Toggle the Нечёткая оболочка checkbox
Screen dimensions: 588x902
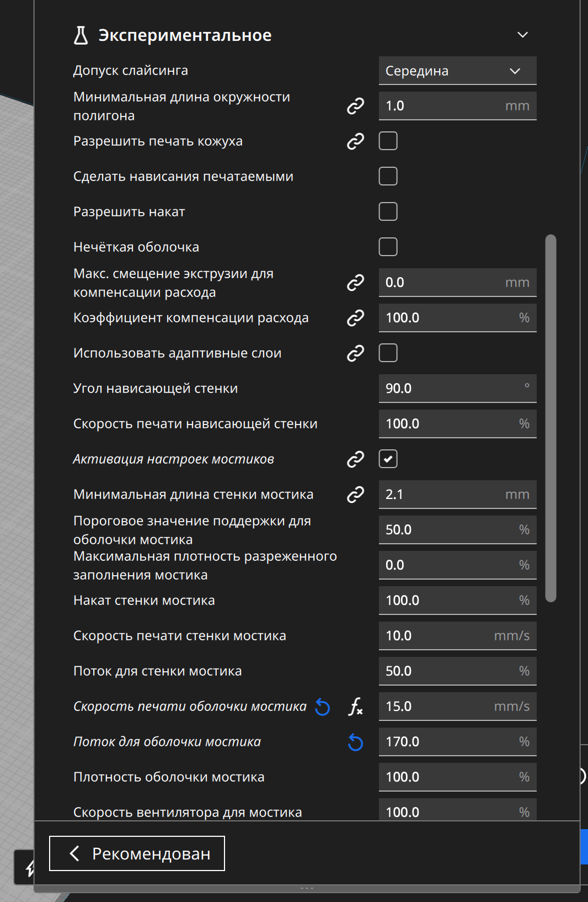388,247
